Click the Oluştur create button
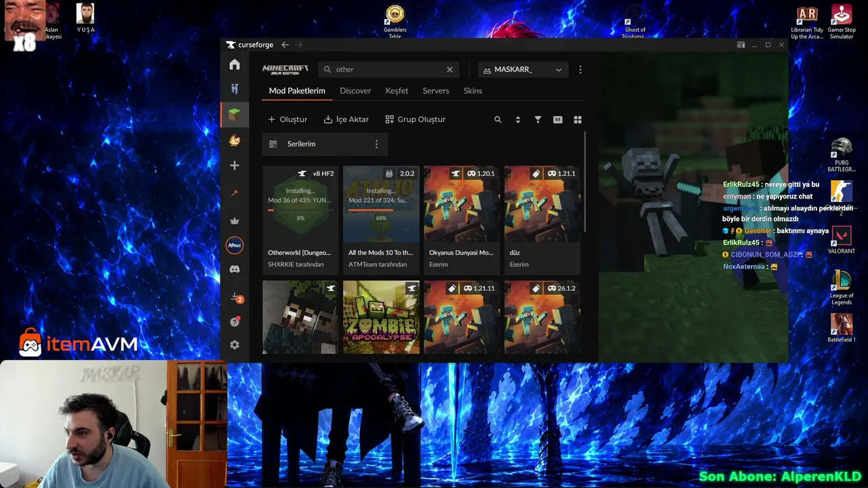The width and height of the screenshot is (868, 488). pyautogui.click(x=288, y=119)
